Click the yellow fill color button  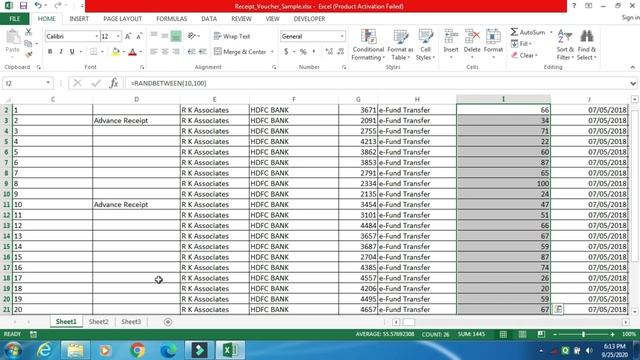pos(116,52)
